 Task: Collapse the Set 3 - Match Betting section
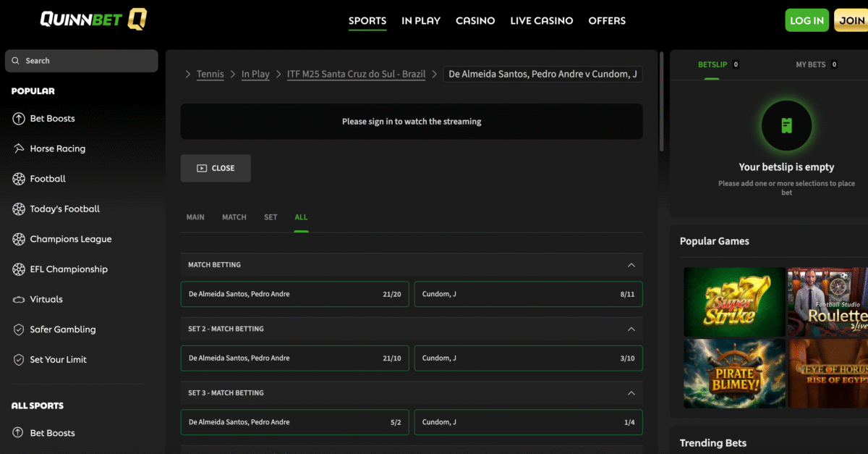[631, 393]
